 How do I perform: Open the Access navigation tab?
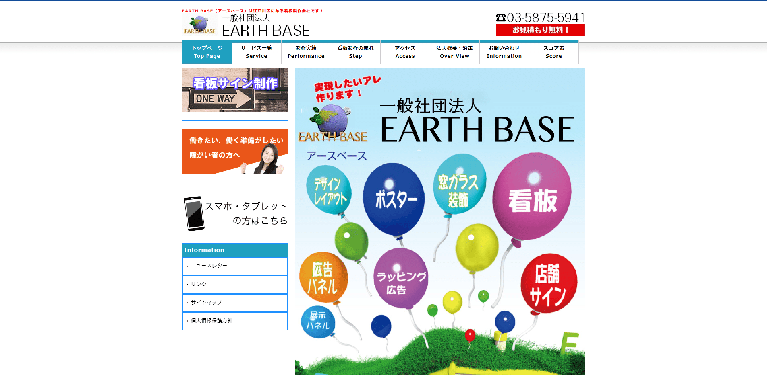click(405, 52)
